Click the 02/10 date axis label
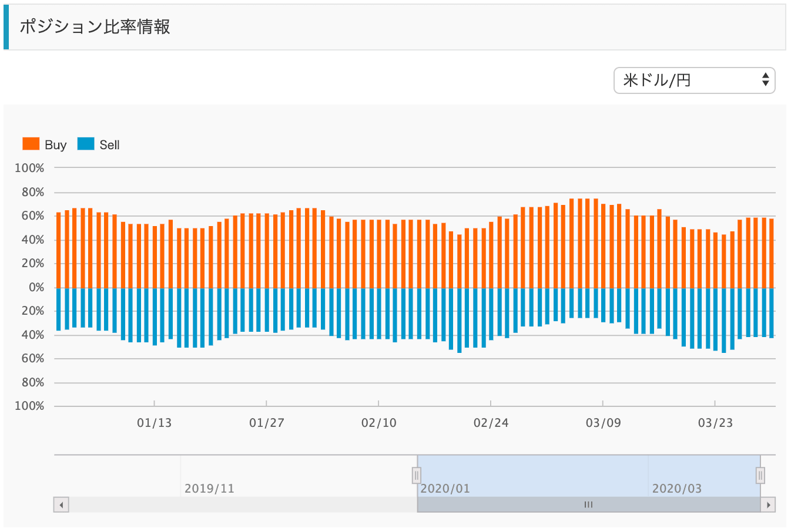 pyautogui.click(x=379, y=423)
